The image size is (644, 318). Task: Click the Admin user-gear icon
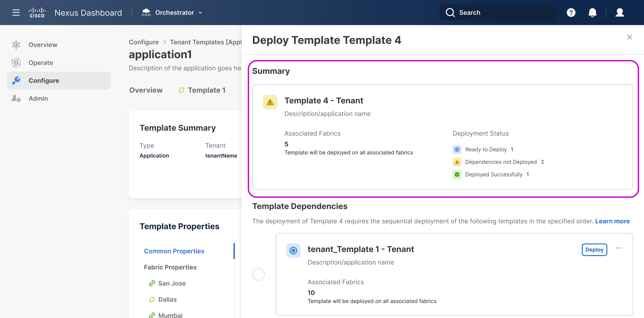point(16,98)
